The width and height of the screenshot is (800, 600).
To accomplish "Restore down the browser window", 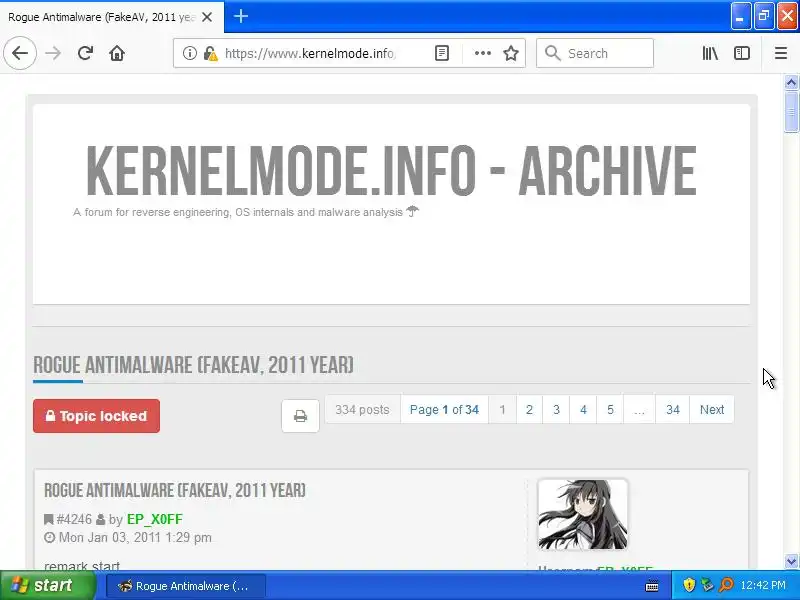I will pos(764,16).
